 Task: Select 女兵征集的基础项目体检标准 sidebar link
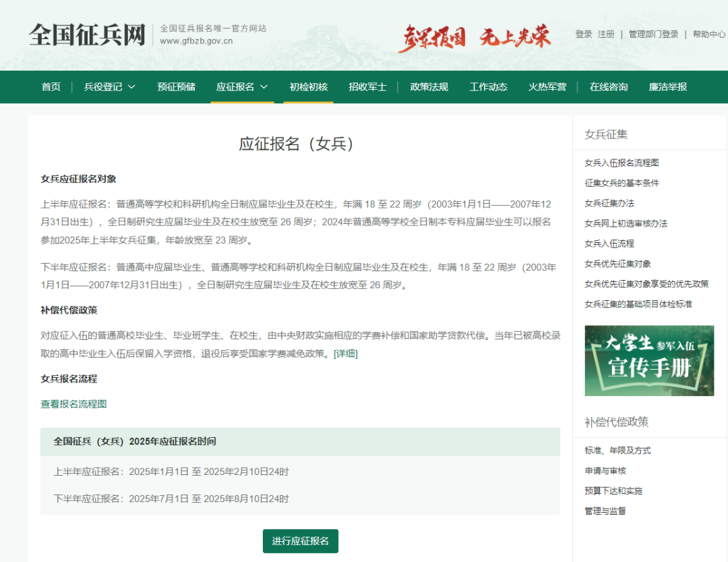tap(638, 304)
